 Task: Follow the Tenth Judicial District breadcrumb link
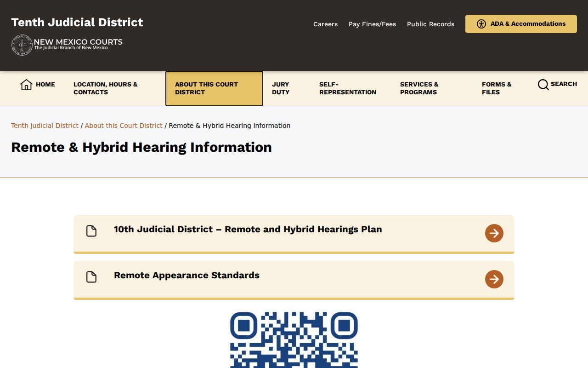coord(45,126)
